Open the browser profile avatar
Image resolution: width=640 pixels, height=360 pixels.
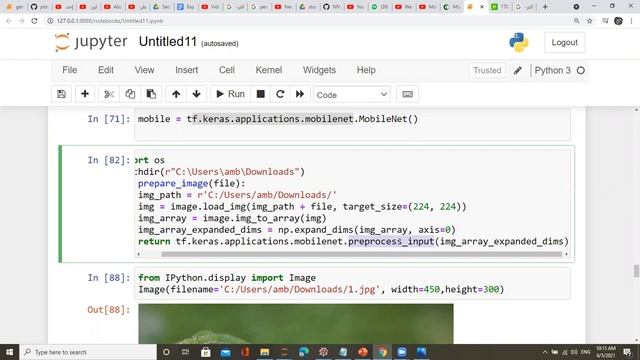618,21
